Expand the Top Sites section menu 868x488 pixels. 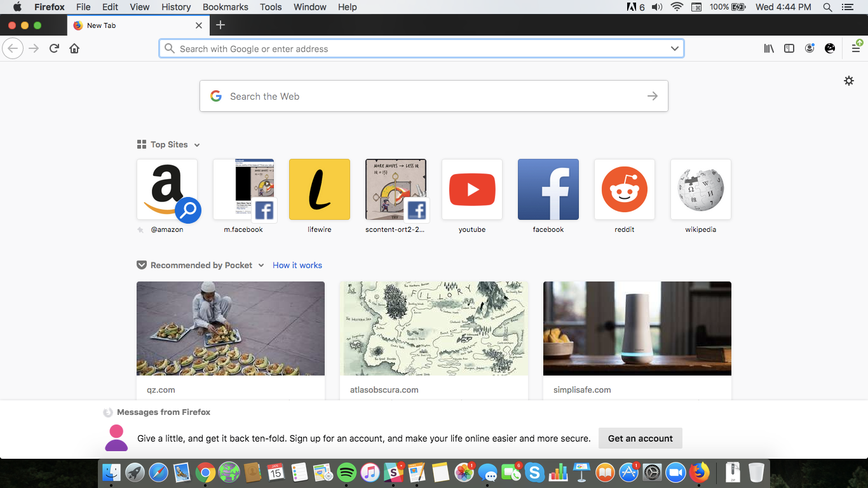point(197,145)
